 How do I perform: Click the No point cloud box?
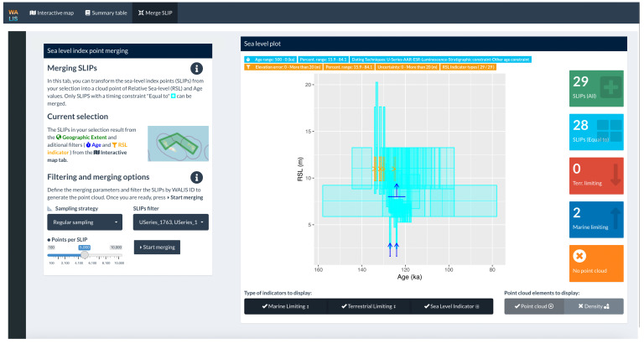(x=596, y=263)
